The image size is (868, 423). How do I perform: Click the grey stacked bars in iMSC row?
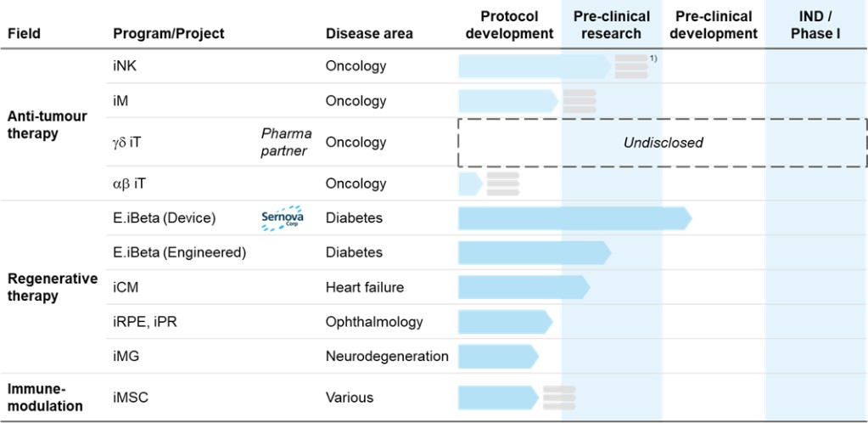(558, 397)
